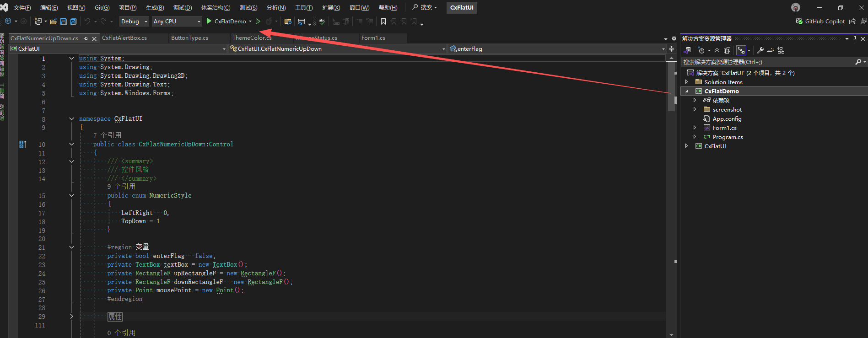
Task: Click the pending changes filter clock icon
Action: (701, 50)
